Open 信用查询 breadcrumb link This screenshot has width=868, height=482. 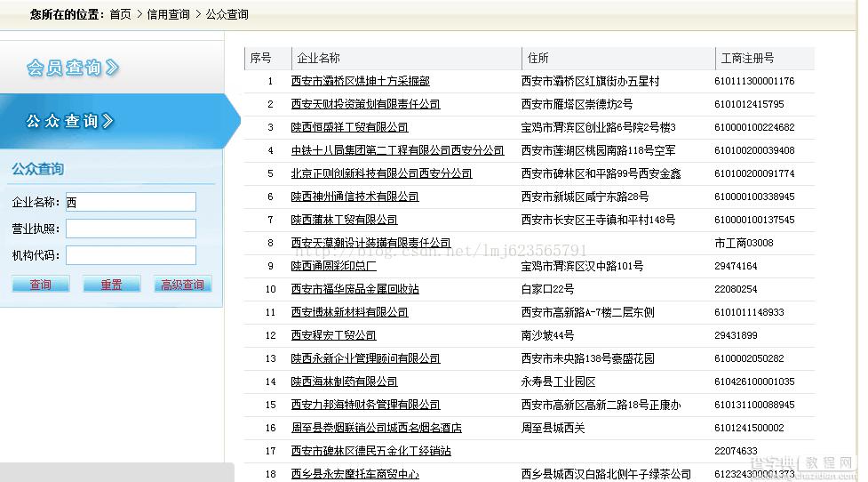coord(168,14)
